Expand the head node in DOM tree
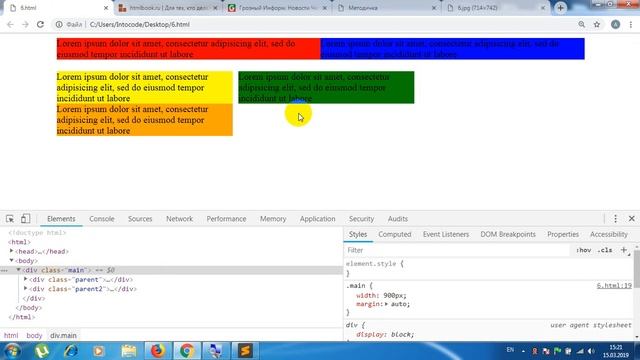 [x=11, y=251]
